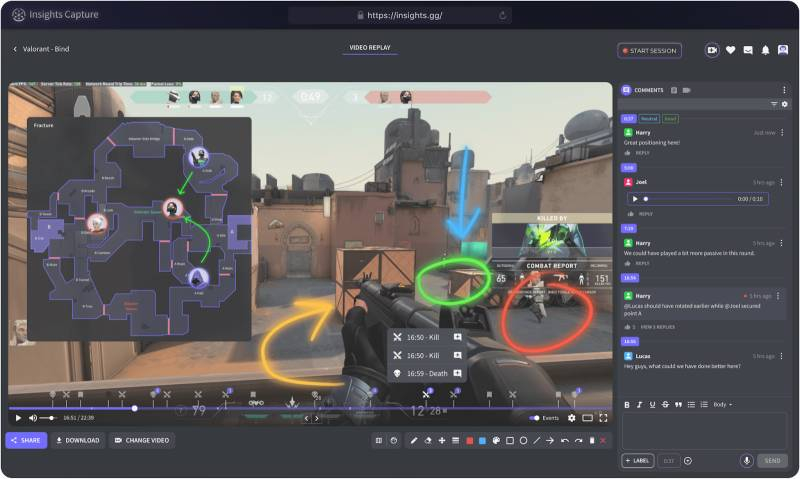
Task: Open options menu for Lucas's comment
Action: tap(781, 356)
